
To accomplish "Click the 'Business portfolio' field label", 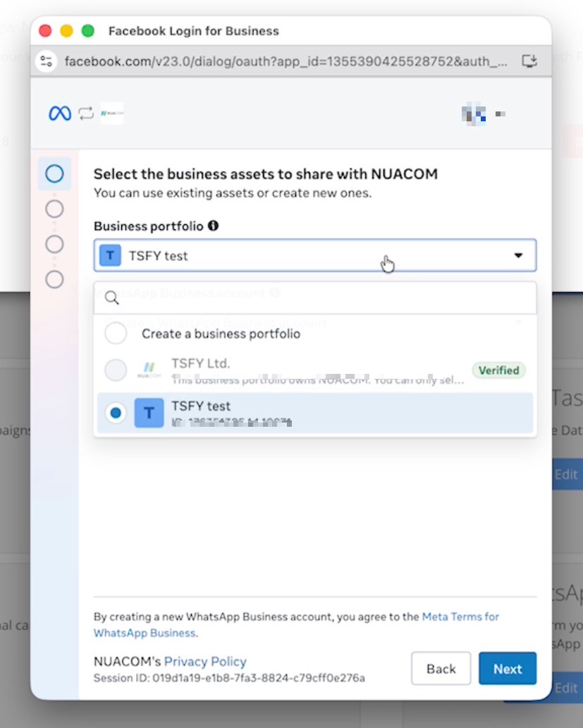I will tap(149, 226).
